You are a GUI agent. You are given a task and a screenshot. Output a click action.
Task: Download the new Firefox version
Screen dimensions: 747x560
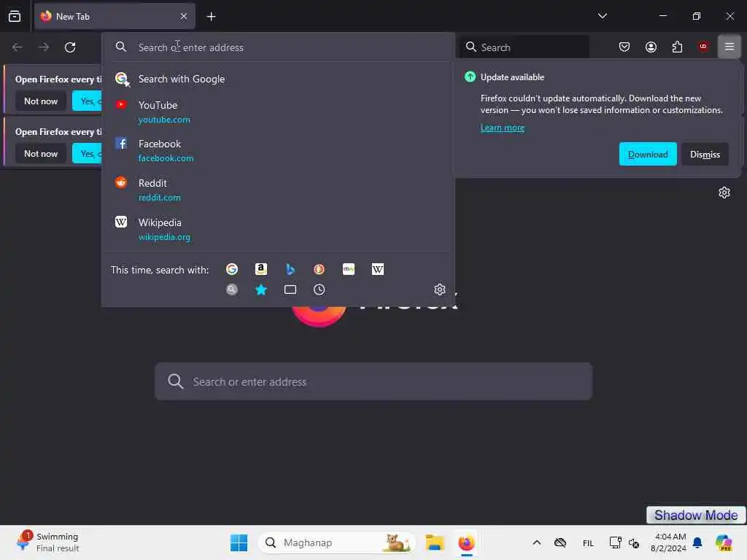click(648, 155)
